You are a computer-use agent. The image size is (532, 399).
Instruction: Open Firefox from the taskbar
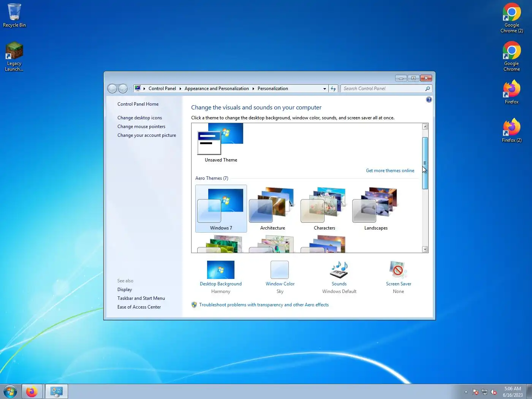32,391
